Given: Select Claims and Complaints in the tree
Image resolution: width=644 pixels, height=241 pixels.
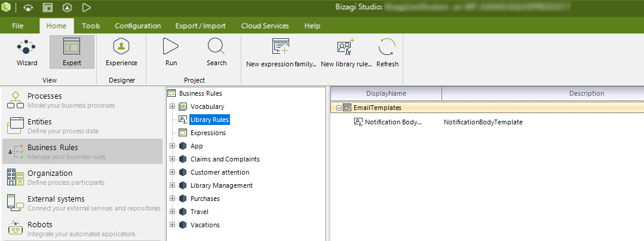Looking at the screenshot, I should pyautogui.click(x=225, y=159).
